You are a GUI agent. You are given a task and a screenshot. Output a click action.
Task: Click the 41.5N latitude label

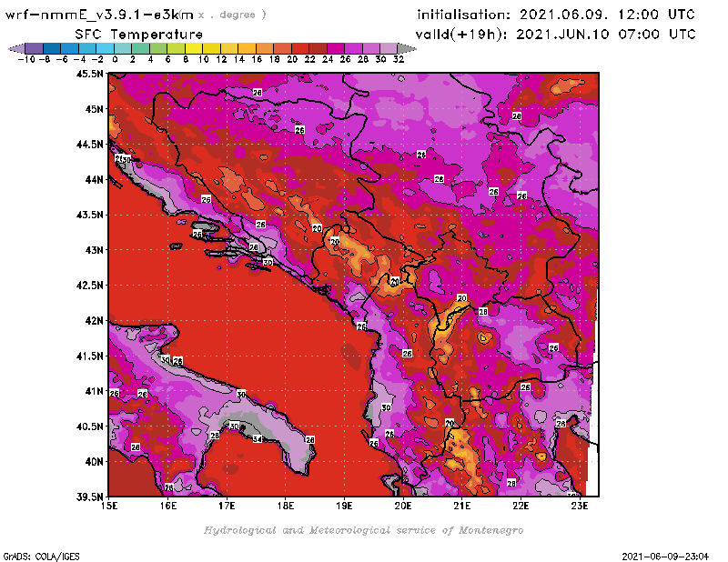coord(89,356)
